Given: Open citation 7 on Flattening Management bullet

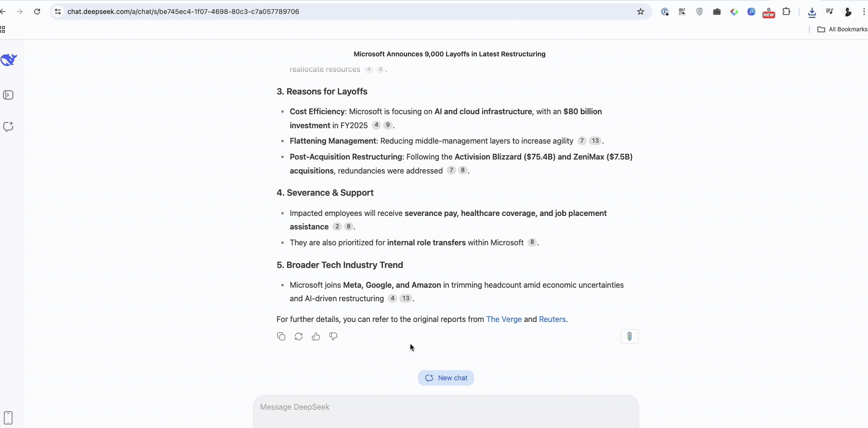Looking at the screenshot, I should coord(582,141).
